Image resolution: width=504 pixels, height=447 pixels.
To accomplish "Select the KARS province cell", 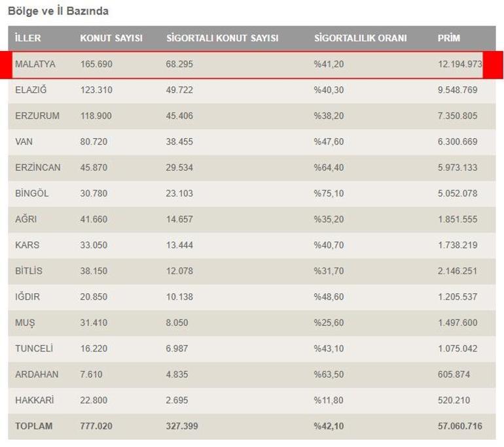I will coord(27,245).
